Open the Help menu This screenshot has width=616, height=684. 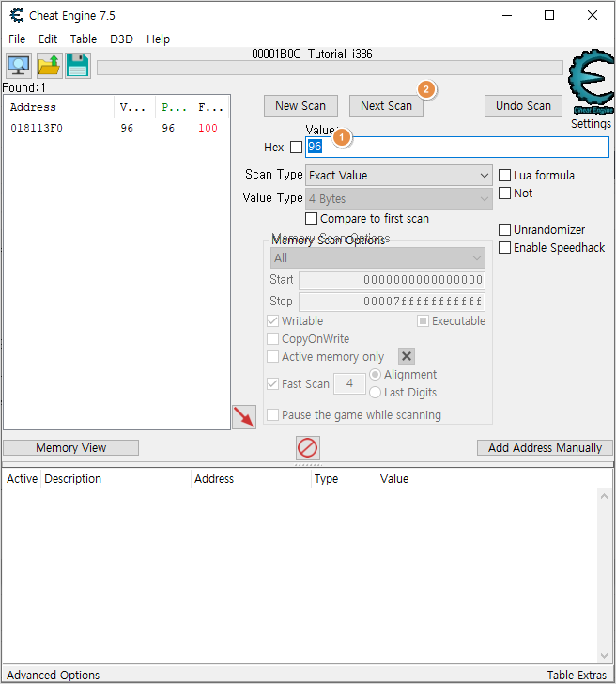click(158, 39)
